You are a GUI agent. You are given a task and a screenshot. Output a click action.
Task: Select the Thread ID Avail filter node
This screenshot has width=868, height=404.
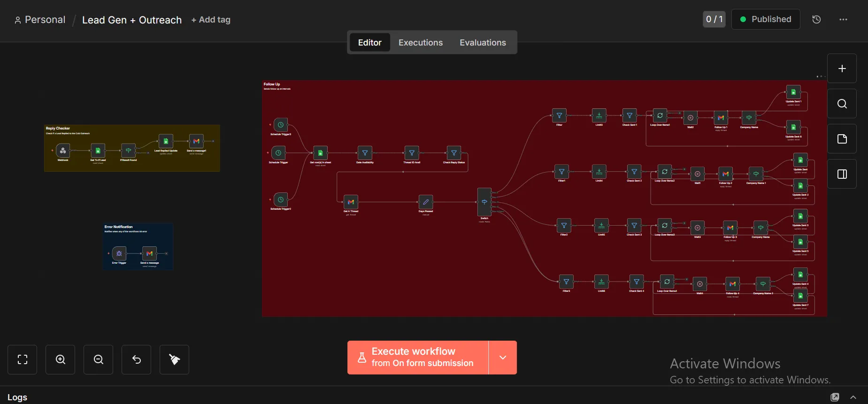(412, 153)
